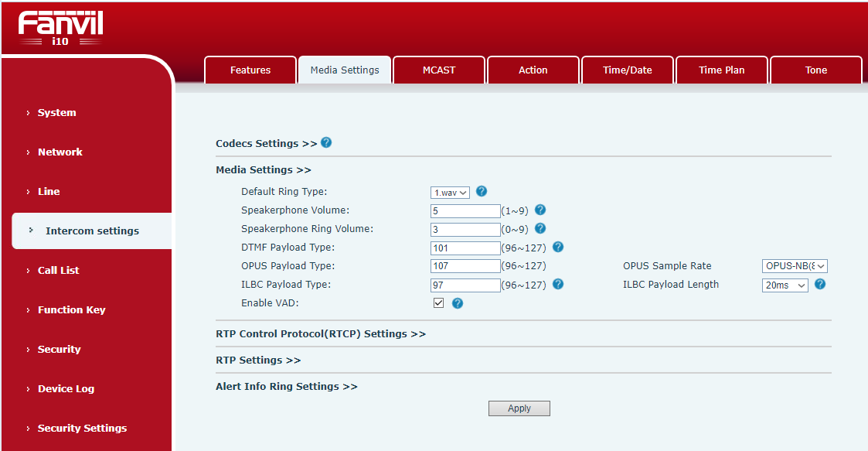Click help icon for Speakerphone Volume
Viewport: 868px width, 451px height.
[540, 210]
